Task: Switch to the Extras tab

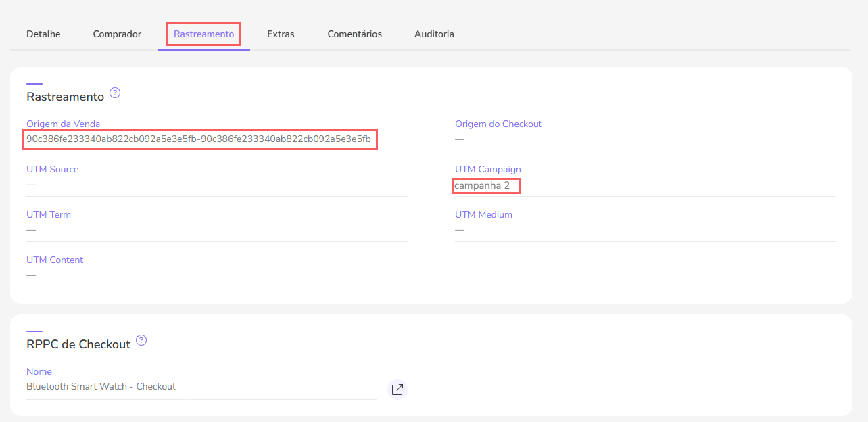Action: pyautogui.click(x=281, y=33)
